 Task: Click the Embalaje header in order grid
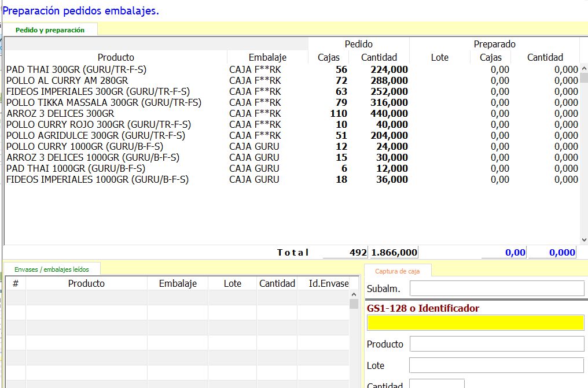tap(267, 57)
